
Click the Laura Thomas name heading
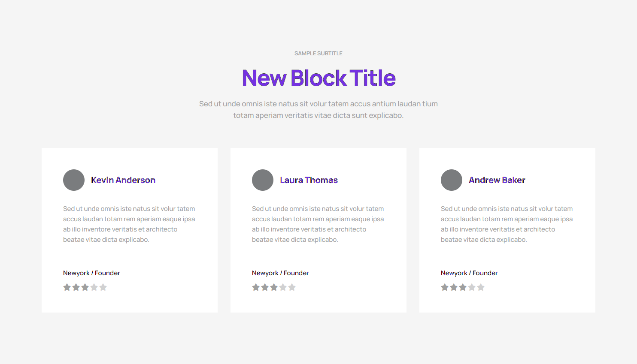coord(309,180)
